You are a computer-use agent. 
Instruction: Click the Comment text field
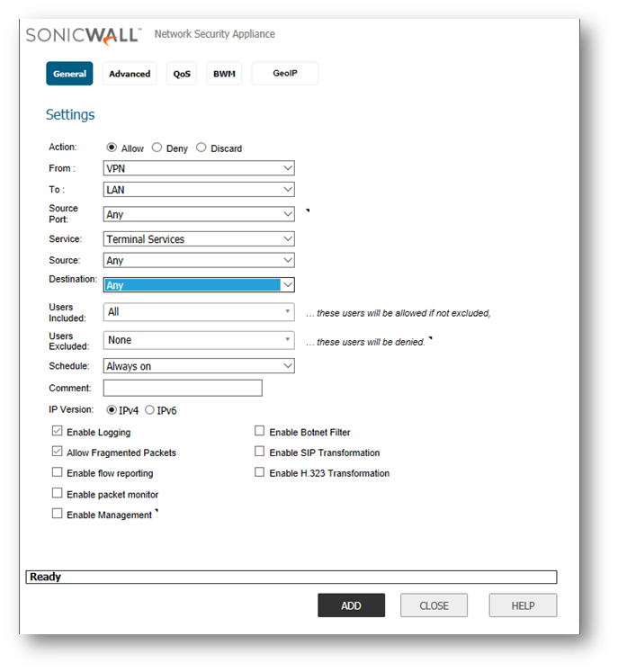pyautogui.click(x=183, y=388)
